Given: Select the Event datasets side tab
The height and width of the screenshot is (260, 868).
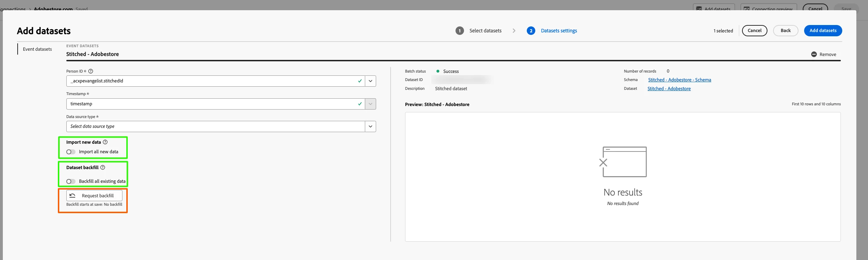Looking at the screenshot, I should pyautogui.click(x=37, y=49).
